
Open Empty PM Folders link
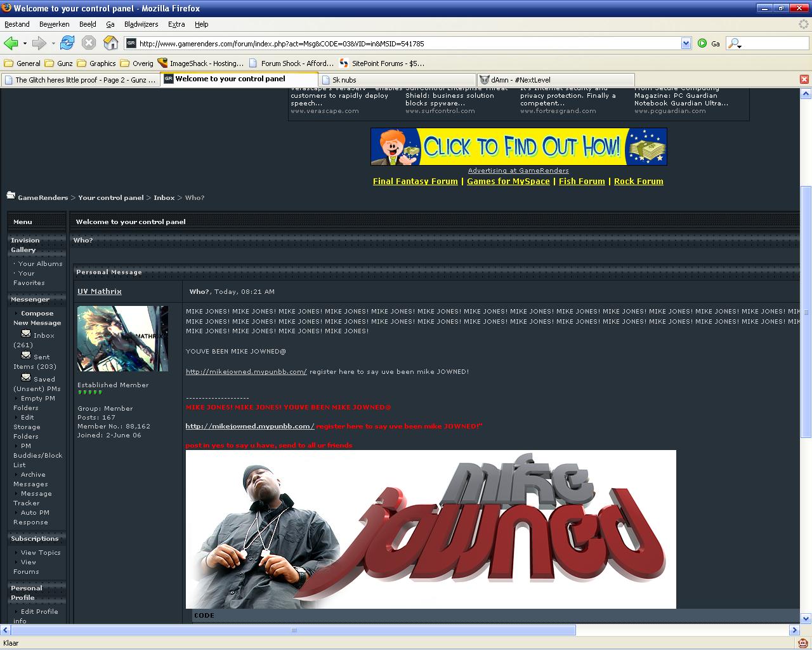tap(35, 403)
